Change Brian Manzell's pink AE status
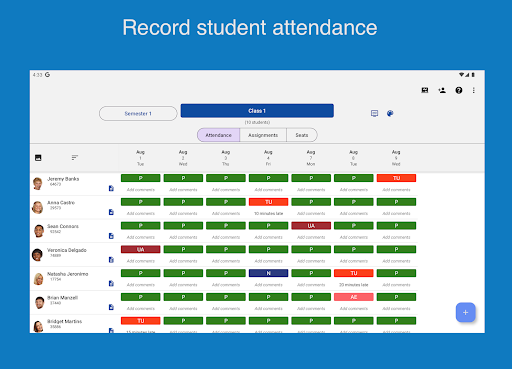This screenshot has height=369, width=512. tap(354, 297)
